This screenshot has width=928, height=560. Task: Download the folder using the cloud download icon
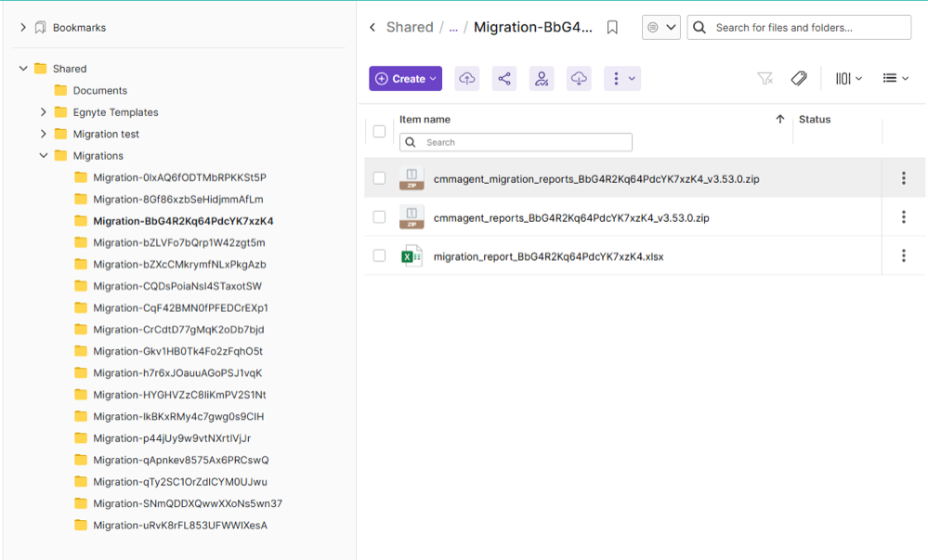click(578, 78)
